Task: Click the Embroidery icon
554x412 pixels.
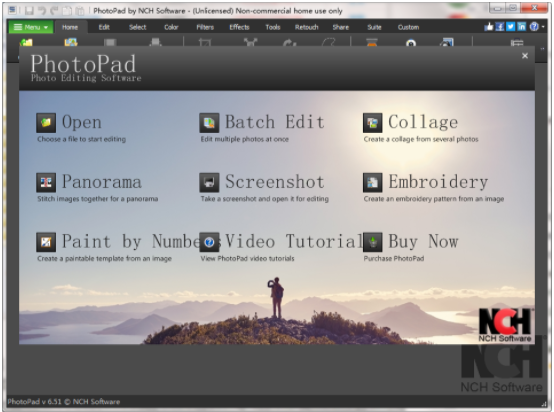Action: (x=372, y=182)
